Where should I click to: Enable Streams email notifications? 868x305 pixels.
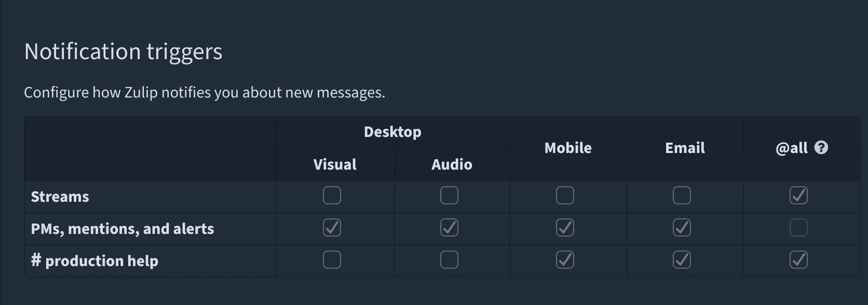click(682, 196)
